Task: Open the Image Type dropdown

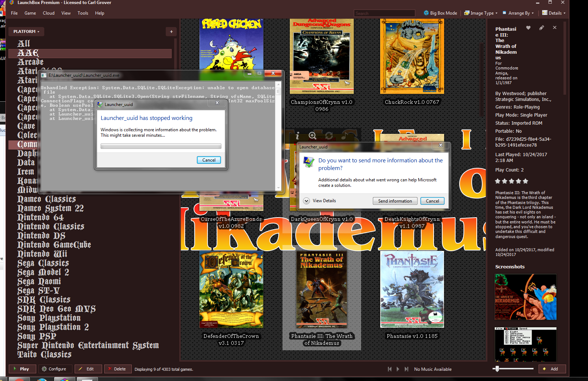Action: (481, 13)
